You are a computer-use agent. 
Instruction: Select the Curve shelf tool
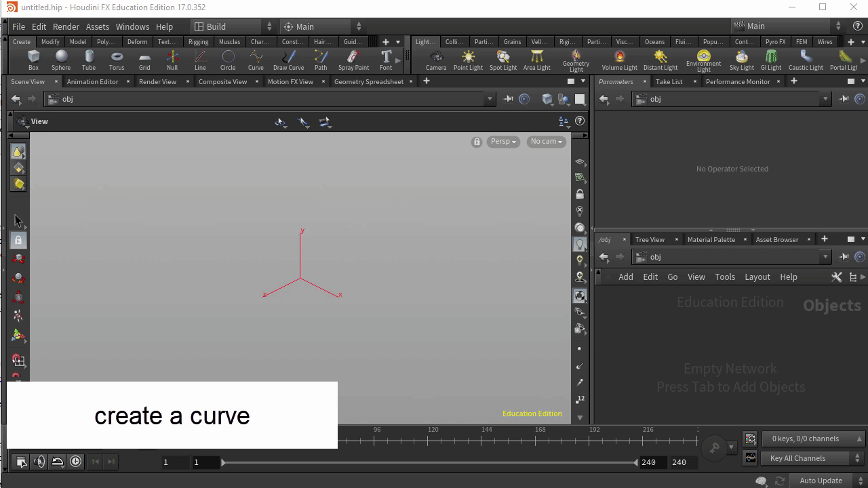tap(256, 60)
